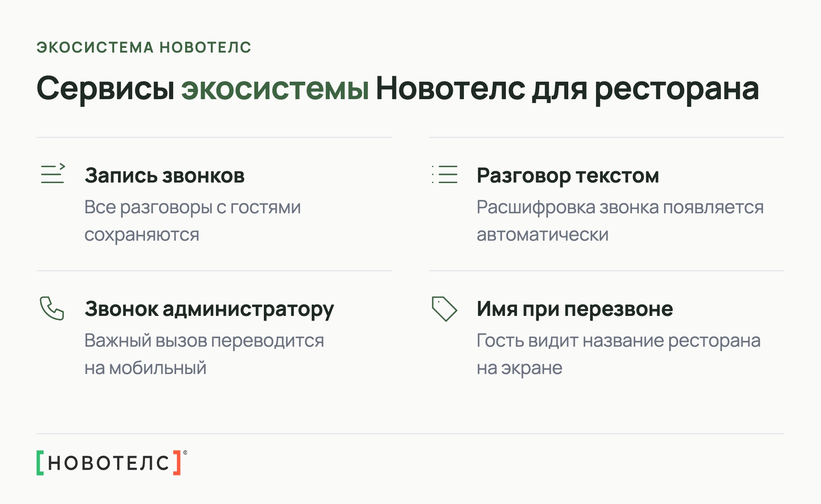The width and height of the screenshot is (821, 504).
Task: Click text 'Важный вызов переводится на мобильный'
Action: [x=204, y=354]
